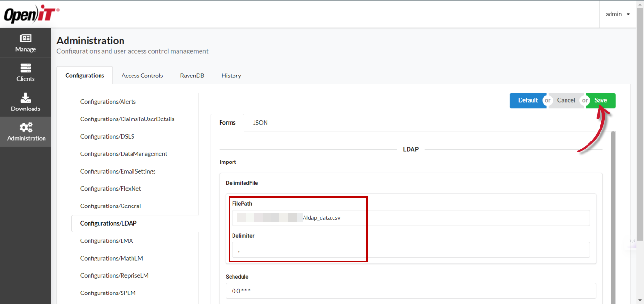Switch to the Access Controls tab

click(142, 76)
